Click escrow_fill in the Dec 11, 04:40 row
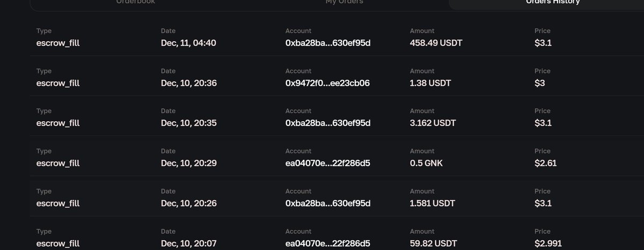 point(58,43)
